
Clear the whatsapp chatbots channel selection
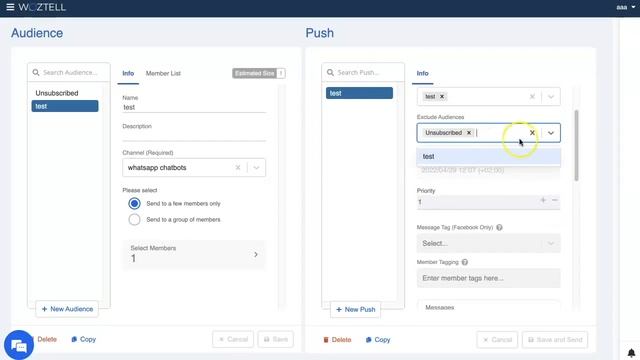tap(238, 168)
